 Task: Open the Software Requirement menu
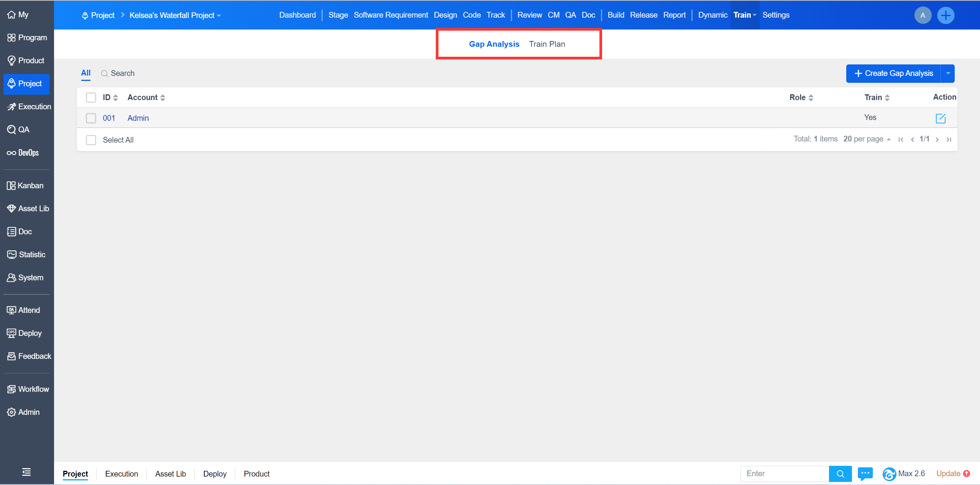point(391,15)
